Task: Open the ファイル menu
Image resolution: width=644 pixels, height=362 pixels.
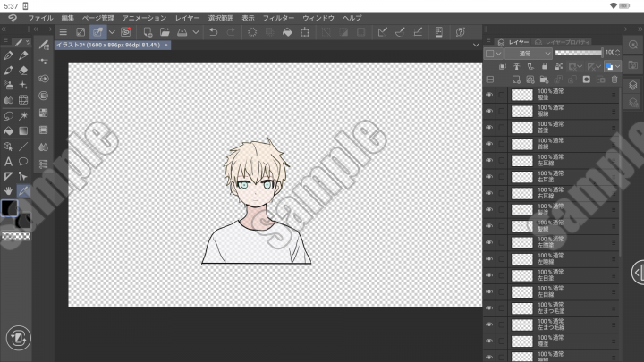Action: [40, 18]
